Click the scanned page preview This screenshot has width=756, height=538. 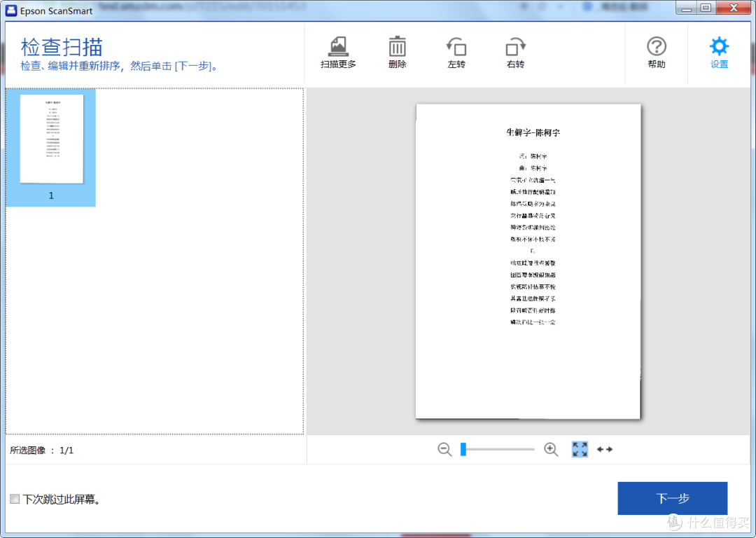coord(528,261)
